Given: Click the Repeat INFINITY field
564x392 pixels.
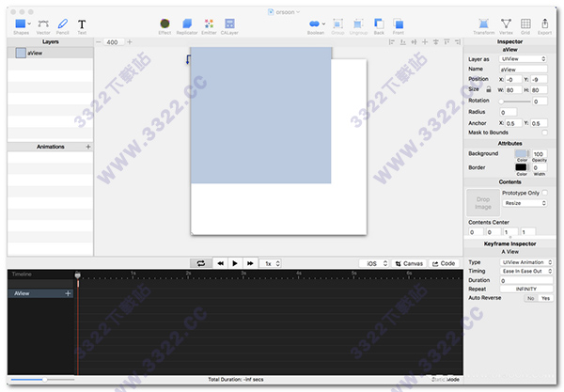Looking at the screenshot, I should pyautogui.click(x=526, y=289).
